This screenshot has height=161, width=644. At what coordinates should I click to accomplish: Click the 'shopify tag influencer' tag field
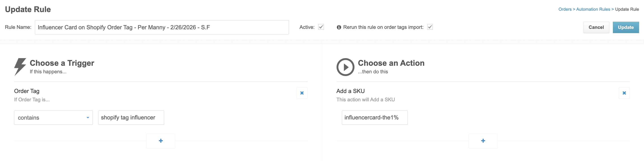pyautogui.click(x=131, y=118)
